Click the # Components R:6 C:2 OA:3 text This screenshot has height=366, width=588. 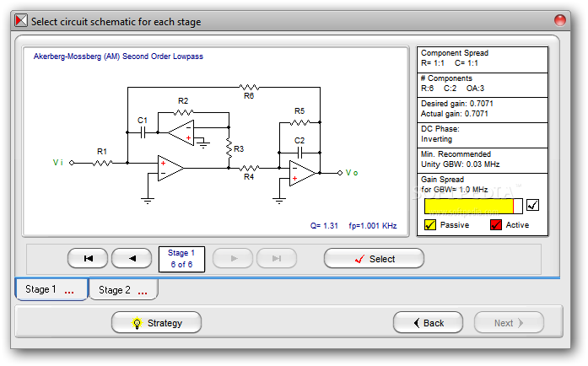click(x=452, y=83)
